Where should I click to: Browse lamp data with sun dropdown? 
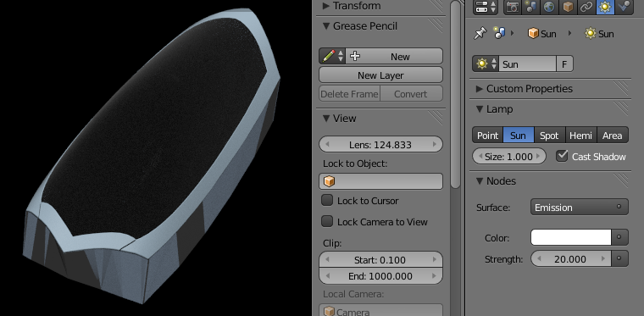(x=486, y=64)
